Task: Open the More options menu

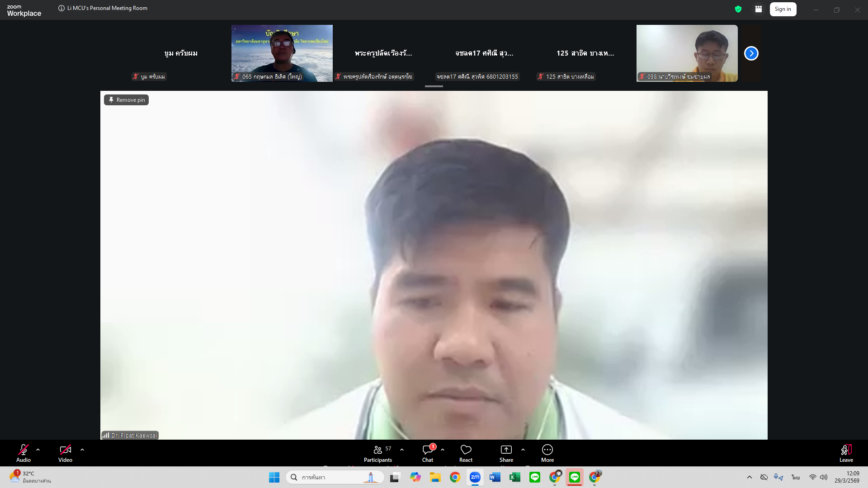Action: pos(547,450)
